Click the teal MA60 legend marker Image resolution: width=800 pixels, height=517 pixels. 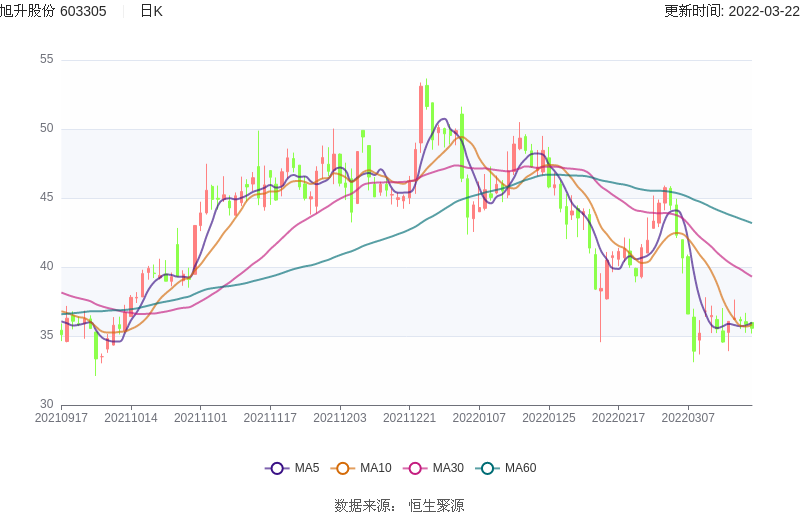pyautogui.click(x=487, y=468)
